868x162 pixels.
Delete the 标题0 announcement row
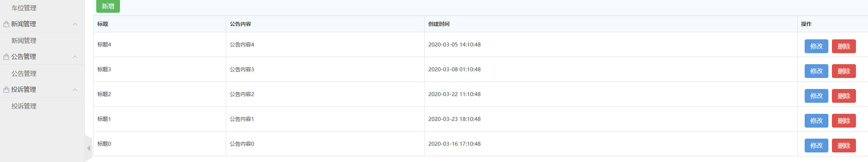tap(844, 145)
